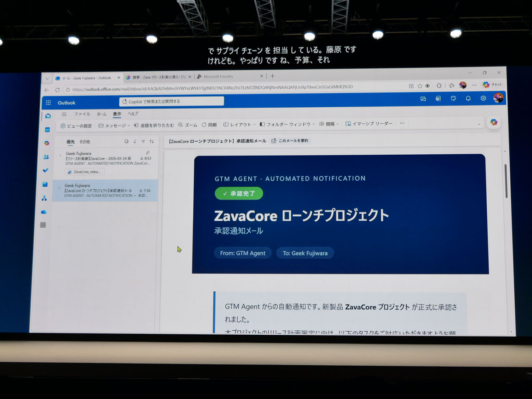Open the ribbon more options ellipsis
Screen dimensions: 532x399
point(402,123)
